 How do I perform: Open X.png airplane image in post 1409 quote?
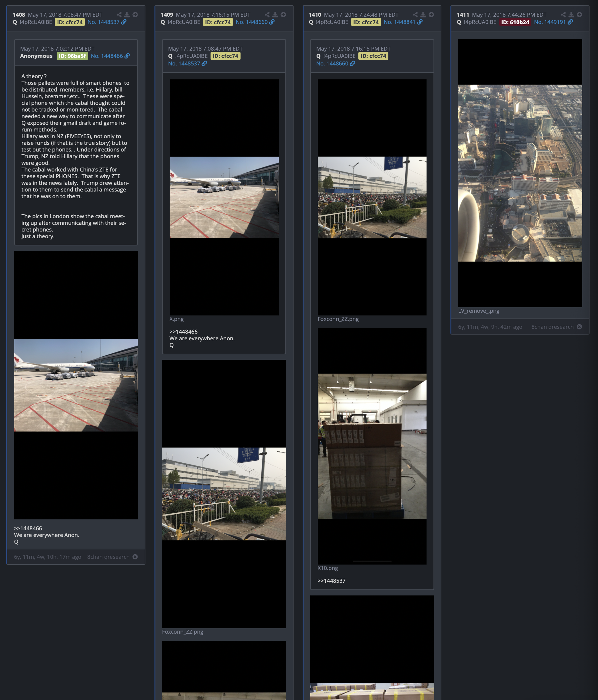coord(224,197)
